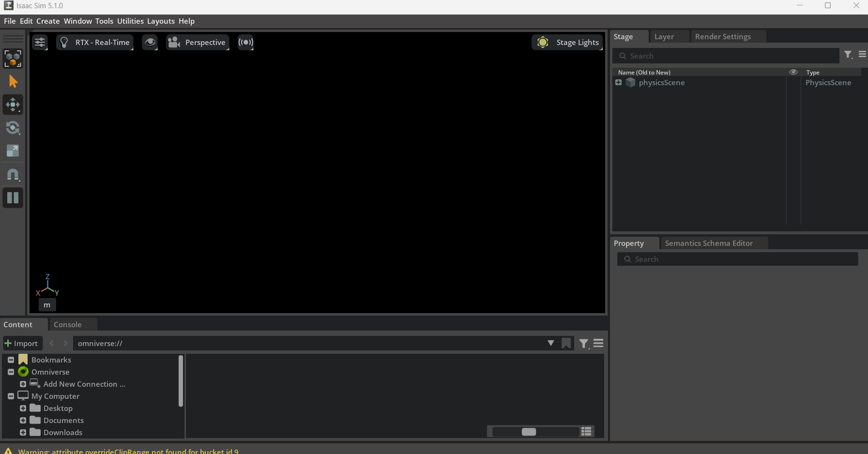Open the Stage panel filter icon
Viewport: 868px width, 454px height.
[848, 55]
